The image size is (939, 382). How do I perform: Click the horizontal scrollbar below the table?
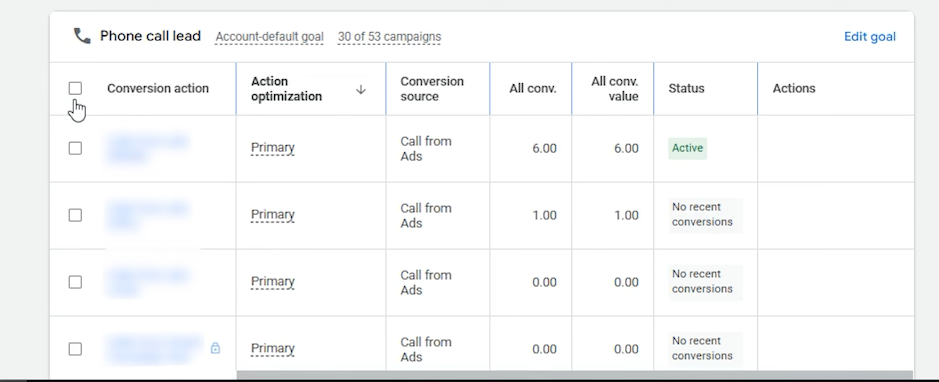(575, 375)
